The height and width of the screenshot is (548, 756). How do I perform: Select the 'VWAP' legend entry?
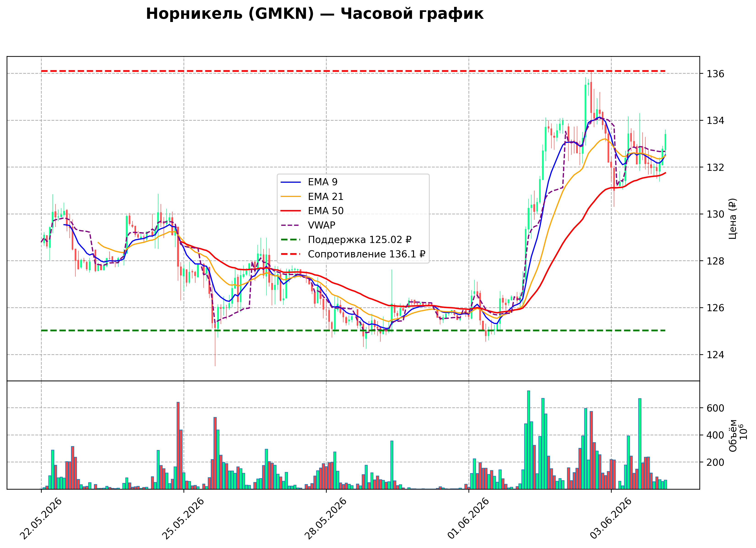(x=322, y=225)
